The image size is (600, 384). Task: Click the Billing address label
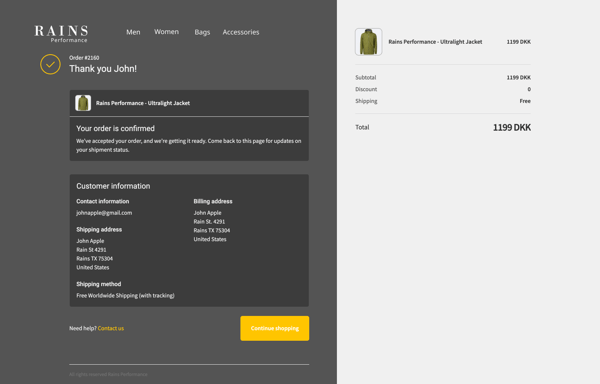click(x=213, y=201)
